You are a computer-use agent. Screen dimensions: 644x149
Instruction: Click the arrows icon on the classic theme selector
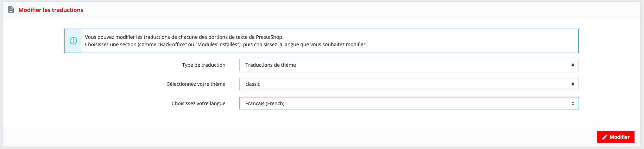573,84
